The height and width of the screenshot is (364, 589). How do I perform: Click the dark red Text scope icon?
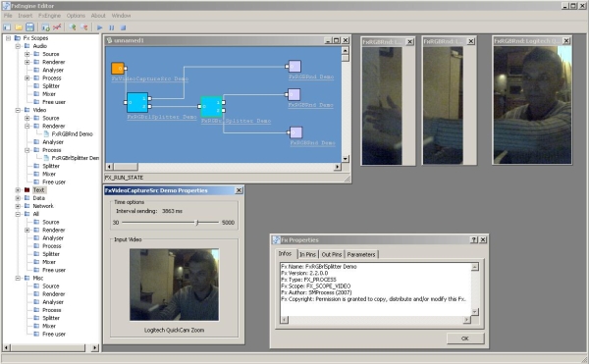click(x=27, y=190)
